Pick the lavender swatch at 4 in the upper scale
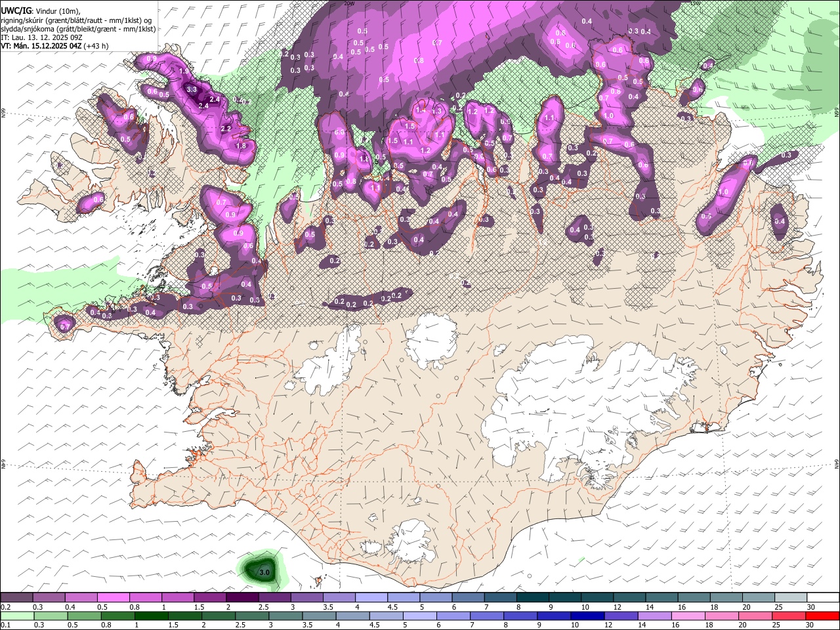Screen dimensions: 840x630 [x=371, y=598]
